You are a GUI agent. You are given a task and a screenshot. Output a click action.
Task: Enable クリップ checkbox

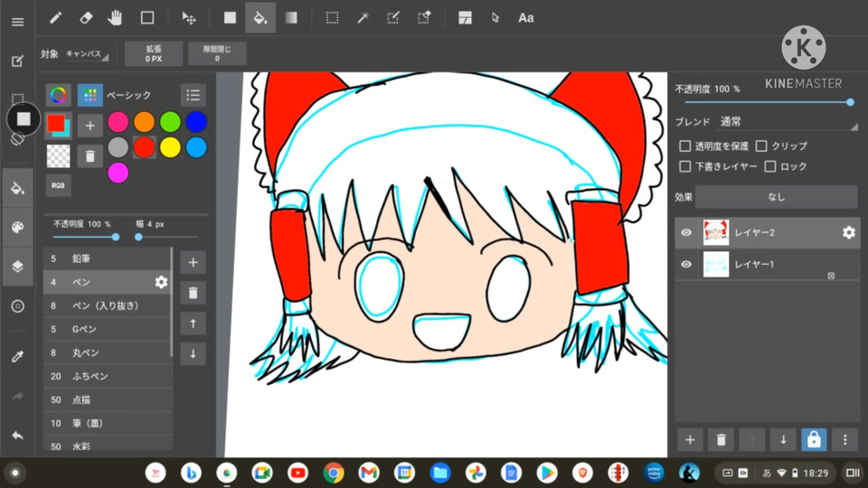[761, 146]
